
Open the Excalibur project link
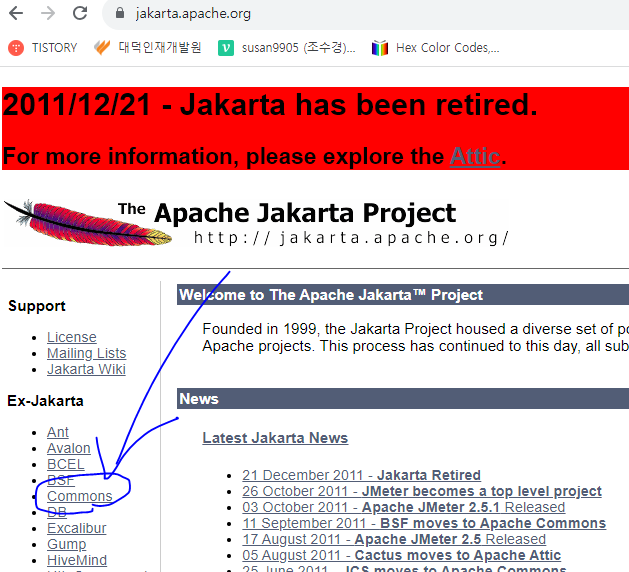77,528
